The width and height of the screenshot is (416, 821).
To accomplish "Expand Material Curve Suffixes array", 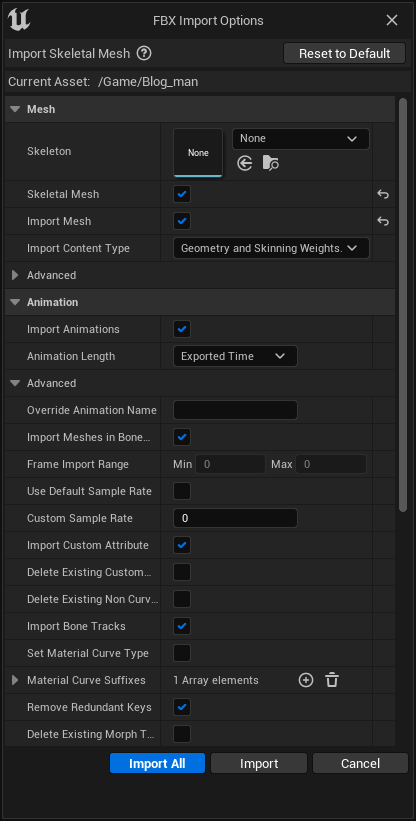I will (x=15, y=680).
